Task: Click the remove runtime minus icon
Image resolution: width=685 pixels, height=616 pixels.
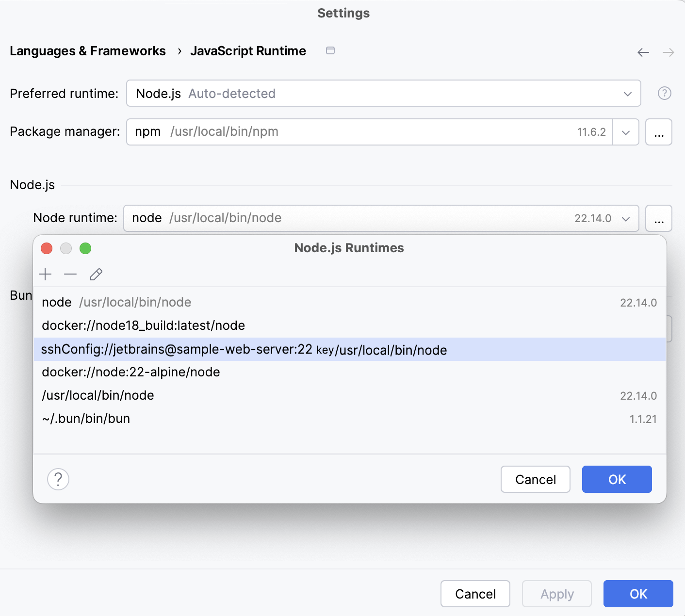Action: point(70,274)
